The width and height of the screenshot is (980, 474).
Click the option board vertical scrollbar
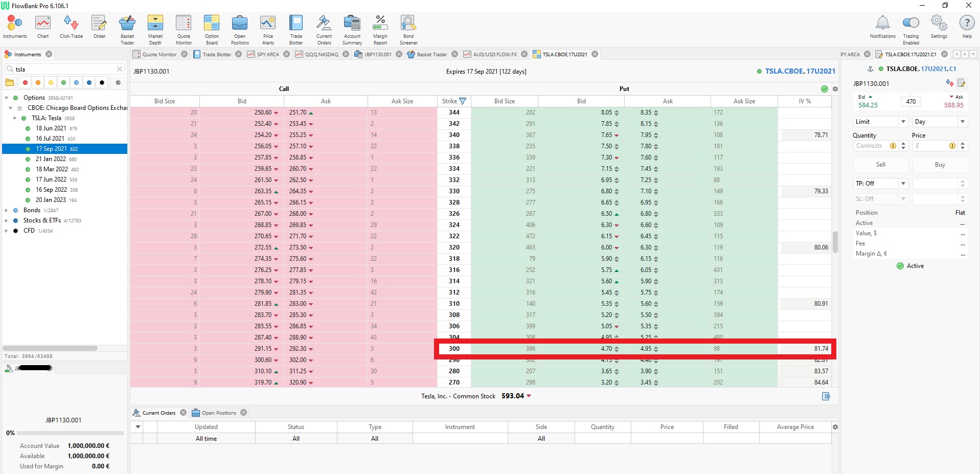tap(835, 242)
